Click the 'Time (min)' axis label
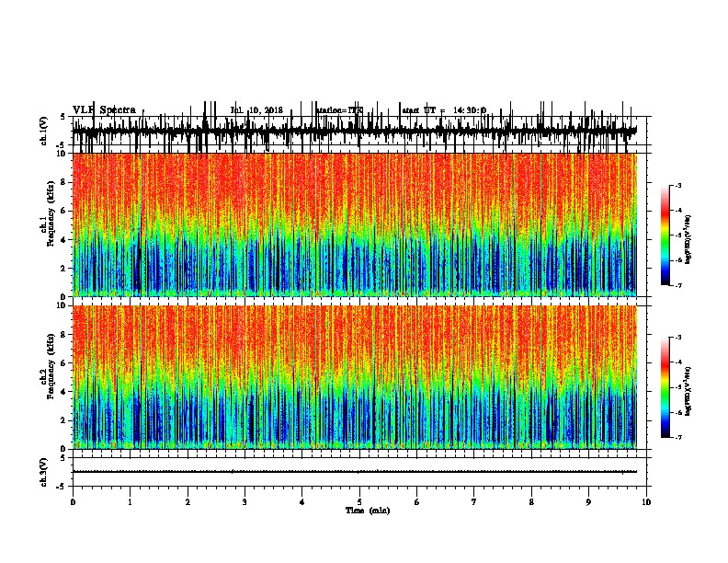 click(x=368, y=511)
